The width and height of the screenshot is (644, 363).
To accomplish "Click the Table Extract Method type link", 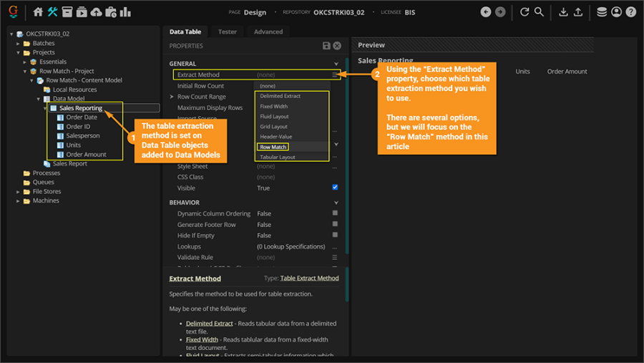I will click(309, 278).
